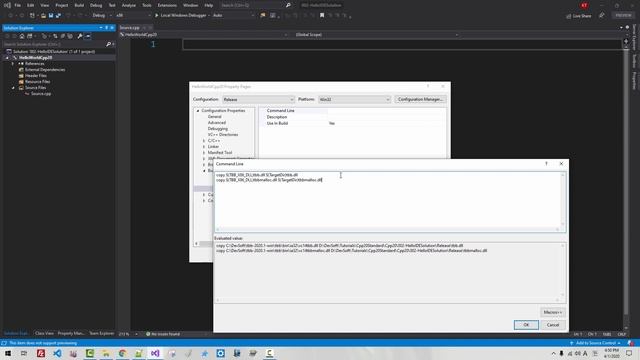Click the Solution Explorer Home icon
The height and width of the screenshot is (360, 640).
tap(22, 36)
